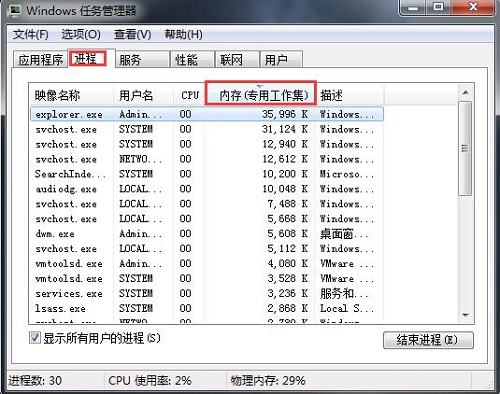Select svchost.exe using 7,488 K

pyautogui.click(x=207, y=204)
